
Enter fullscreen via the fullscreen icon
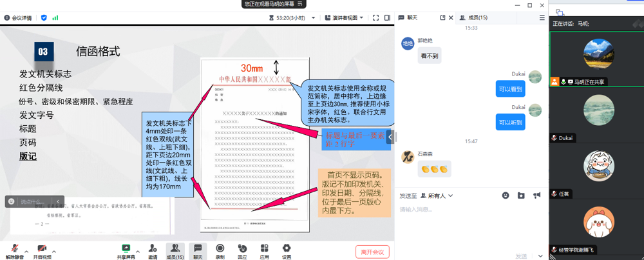375,18
